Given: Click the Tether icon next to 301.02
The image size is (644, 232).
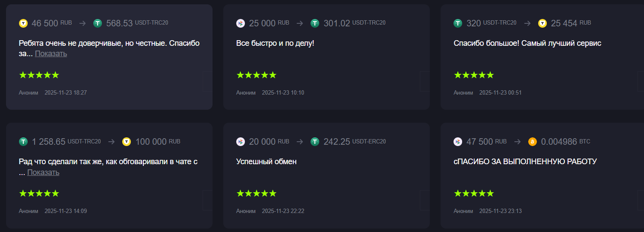Looking at the screenshot, I should 315,23.
